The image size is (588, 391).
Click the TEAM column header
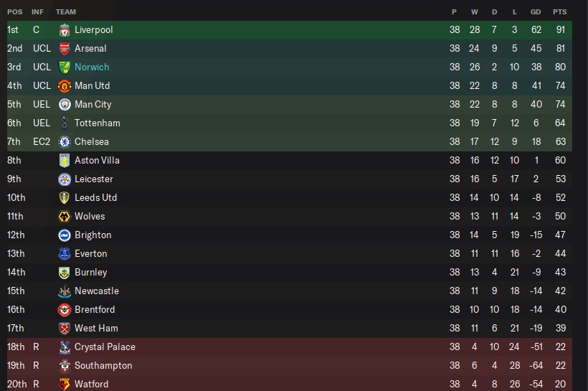66,12
